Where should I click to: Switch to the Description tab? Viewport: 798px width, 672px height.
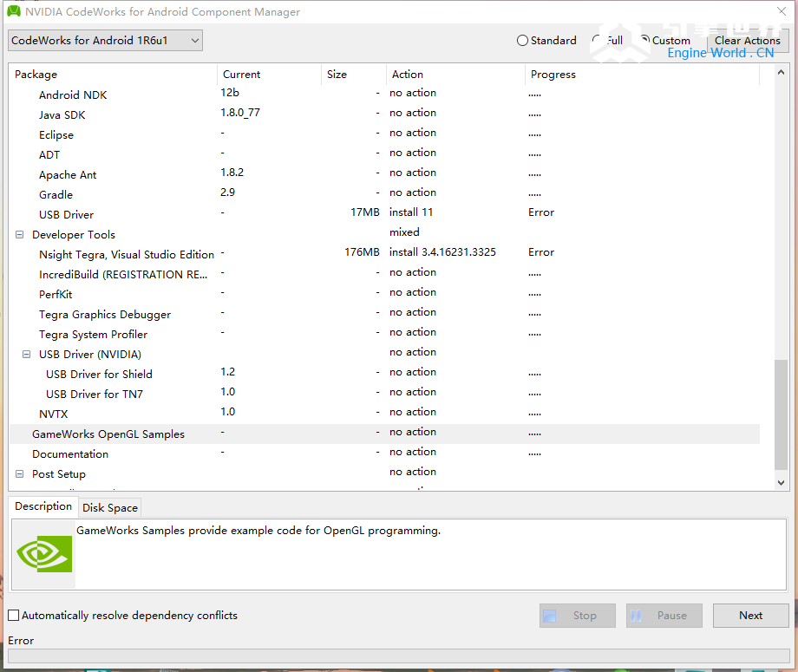pos(43,506)
